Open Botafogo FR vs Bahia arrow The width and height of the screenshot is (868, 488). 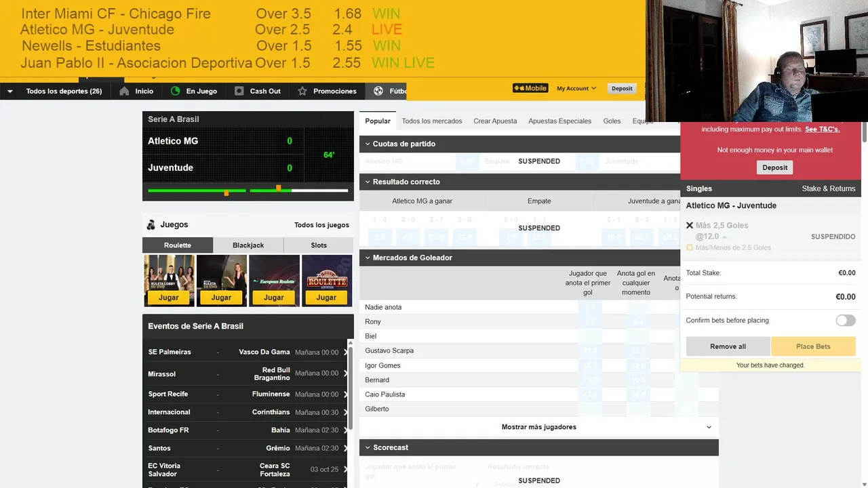pos(346,430)
